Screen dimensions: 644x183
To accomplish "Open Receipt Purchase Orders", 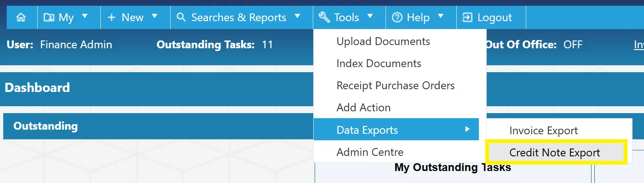I will (x=396, y=86).
